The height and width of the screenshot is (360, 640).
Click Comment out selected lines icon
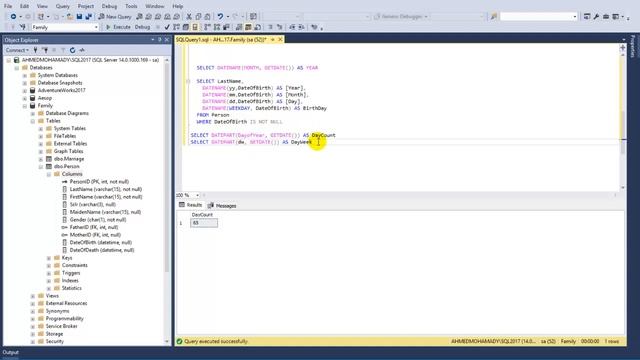coord(270,27)
